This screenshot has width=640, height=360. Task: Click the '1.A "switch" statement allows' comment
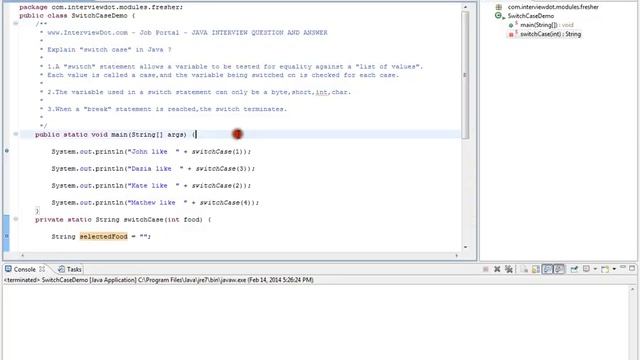point(235,67)
